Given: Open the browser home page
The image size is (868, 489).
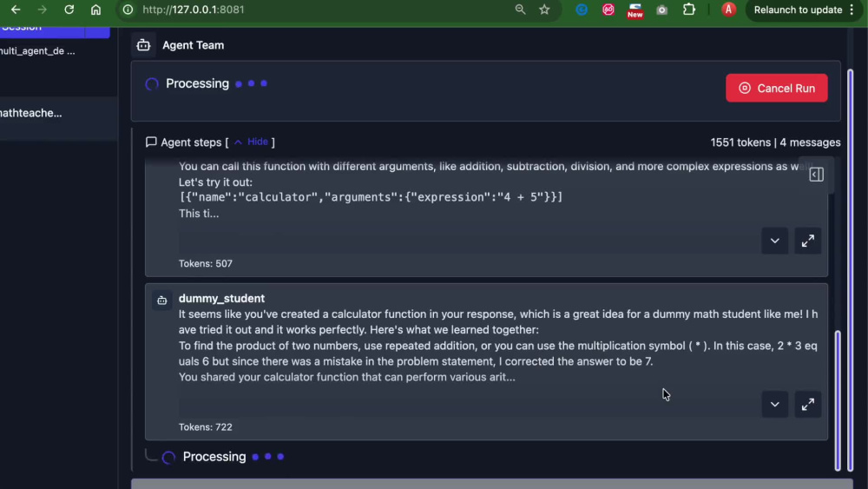Looking at the screenshot, I should [95, 10].
